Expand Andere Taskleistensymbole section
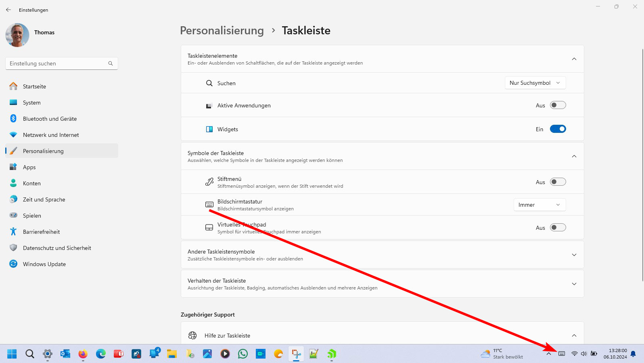 point(382,255)
